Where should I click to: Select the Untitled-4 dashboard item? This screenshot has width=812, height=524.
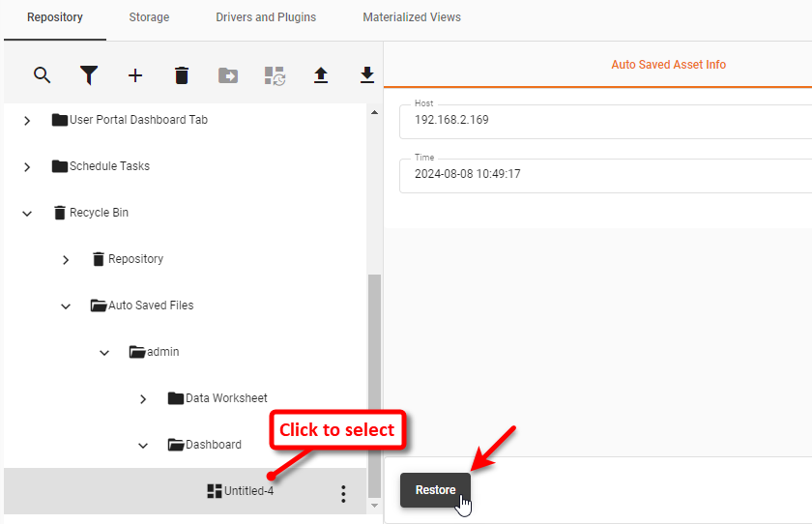click(x=248, y=491)
